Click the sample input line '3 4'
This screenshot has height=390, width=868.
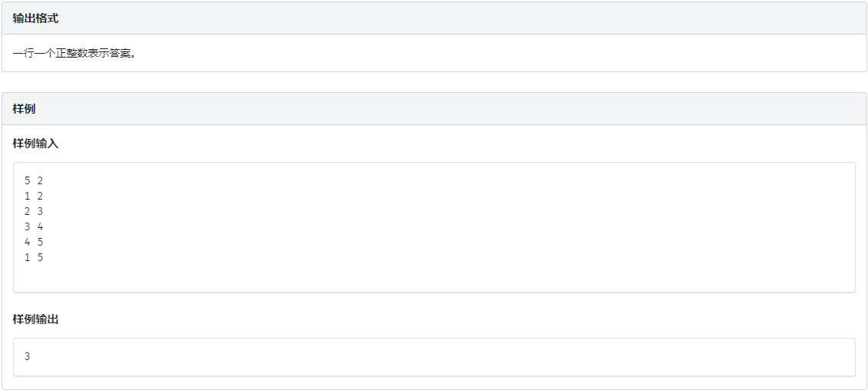pyautogui.click(x=34, y=226)
